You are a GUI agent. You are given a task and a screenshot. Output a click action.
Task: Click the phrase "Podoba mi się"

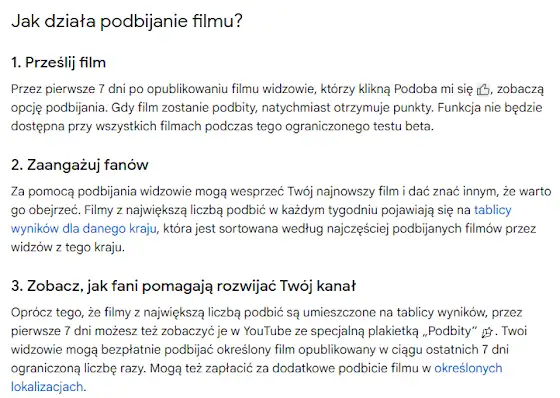click(433, 89)
